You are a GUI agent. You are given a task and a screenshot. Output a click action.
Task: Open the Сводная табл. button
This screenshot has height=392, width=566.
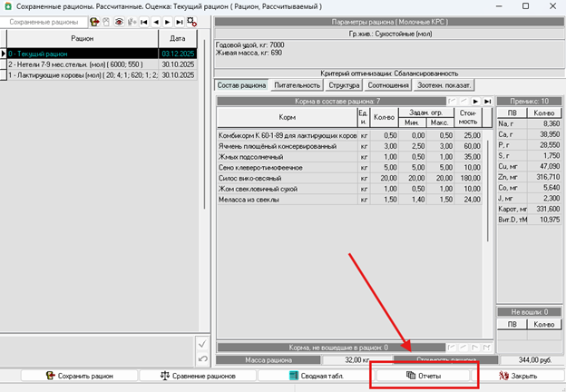pos(317,376)
